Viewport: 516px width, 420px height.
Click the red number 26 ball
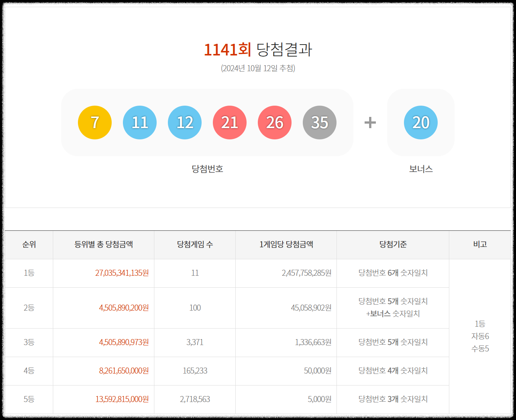(275, 123)
